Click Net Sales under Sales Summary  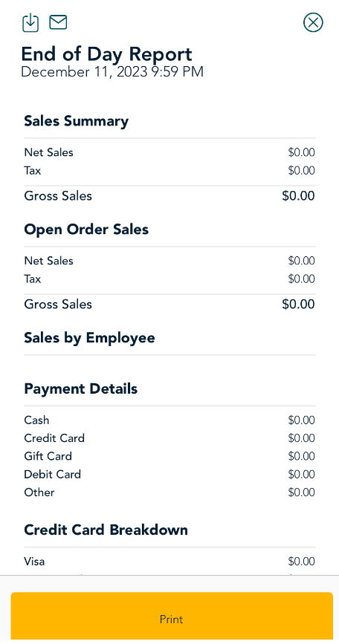pos(169,152)
